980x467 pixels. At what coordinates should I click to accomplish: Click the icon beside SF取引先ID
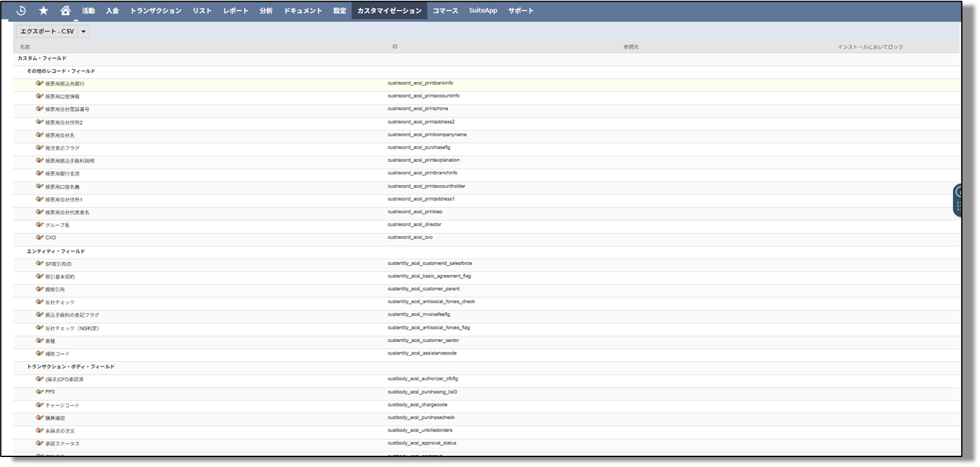pos(39,263)
